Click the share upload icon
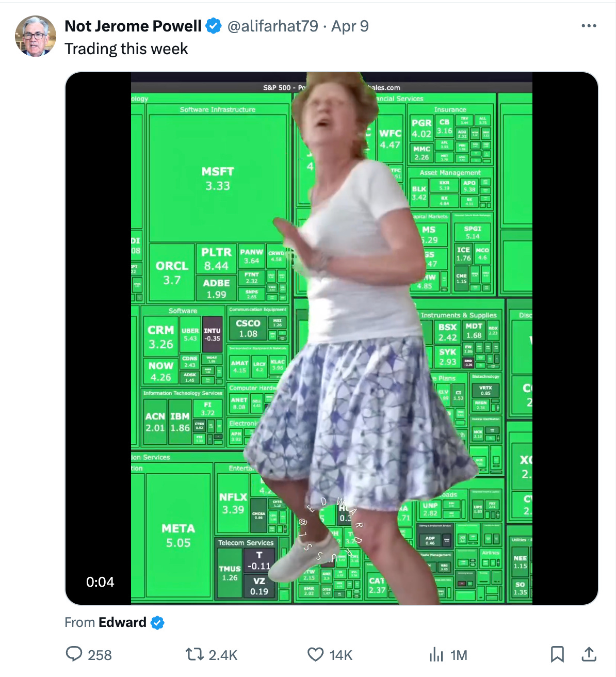The image size is (616, 677). [x=589, y=654]
